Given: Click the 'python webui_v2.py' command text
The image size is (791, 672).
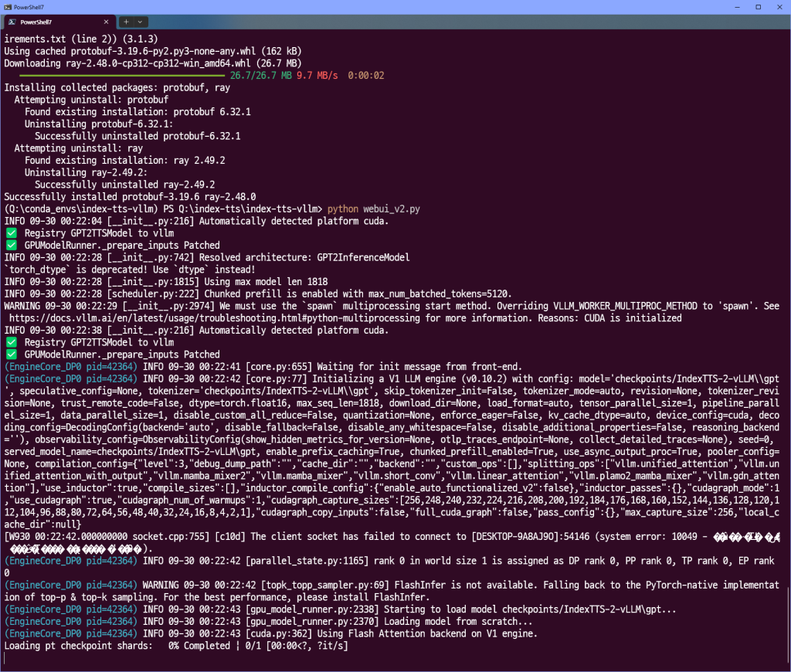Looking at the screenshot, I should 373,209.
